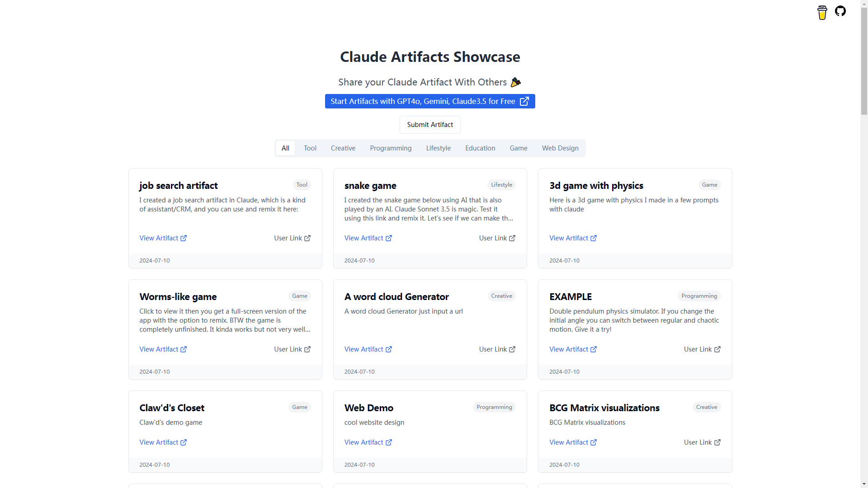868x488 pixels.
Task: Open View Artifact for A word cloud Generator
Action: [x=368, y=349]
